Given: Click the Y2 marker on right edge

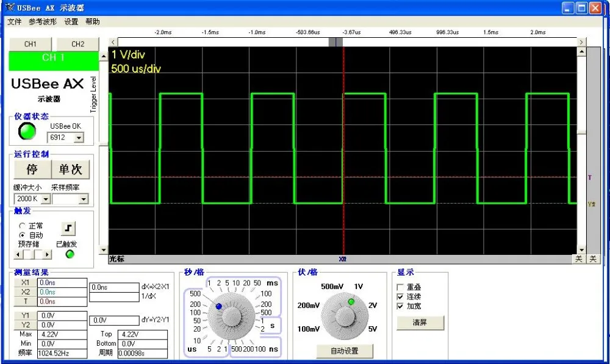Looking at the screenshot, I should [591, 204].
